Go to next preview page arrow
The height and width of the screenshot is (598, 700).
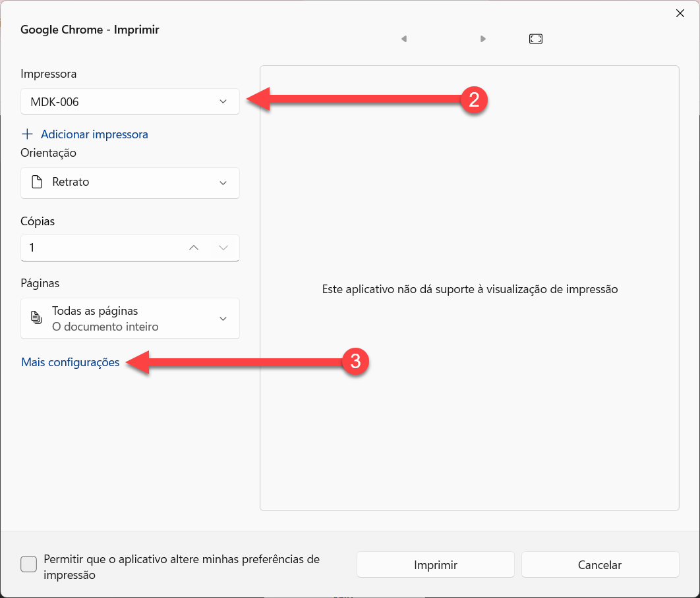(x=482, y=39)
